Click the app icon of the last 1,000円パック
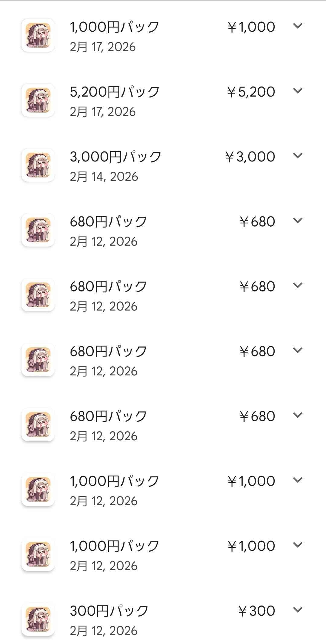 point(38,554)
